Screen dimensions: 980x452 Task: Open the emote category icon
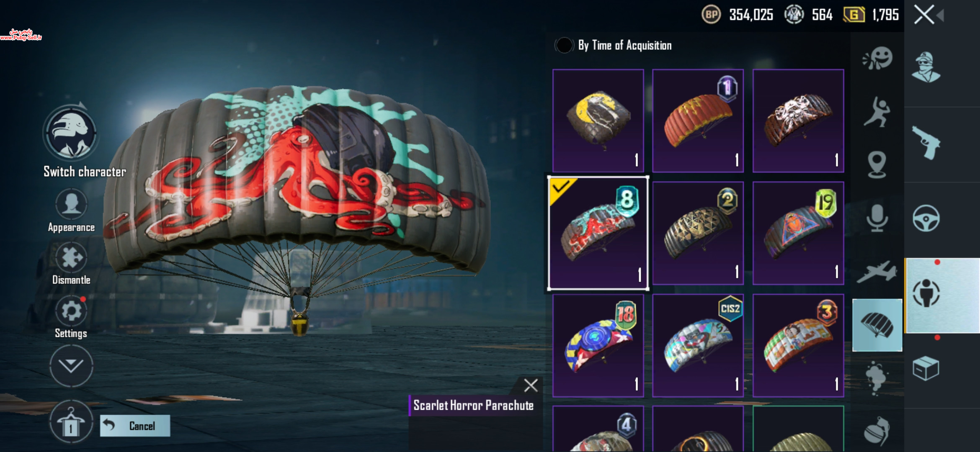(x=877, y=59)
